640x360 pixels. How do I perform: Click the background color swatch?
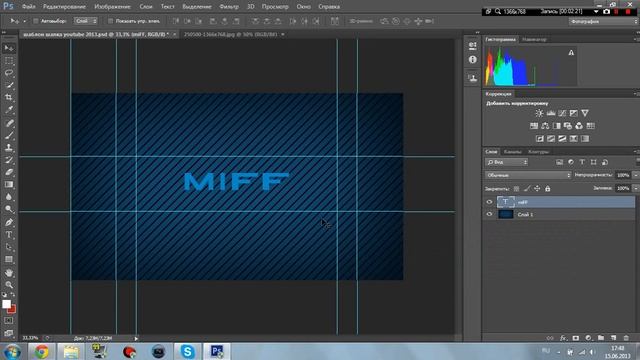pyautogui.click(x=12, y=310)
